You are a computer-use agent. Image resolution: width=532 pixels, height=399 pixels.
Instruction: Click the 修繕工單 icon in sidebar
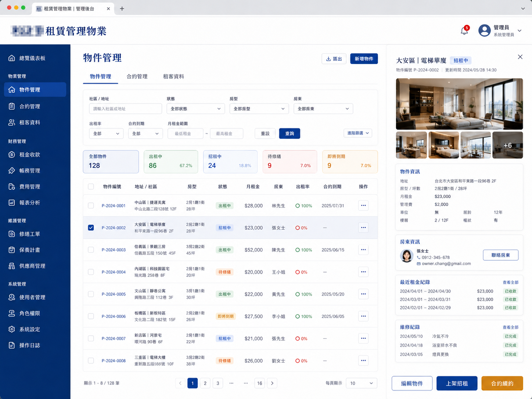12,234
